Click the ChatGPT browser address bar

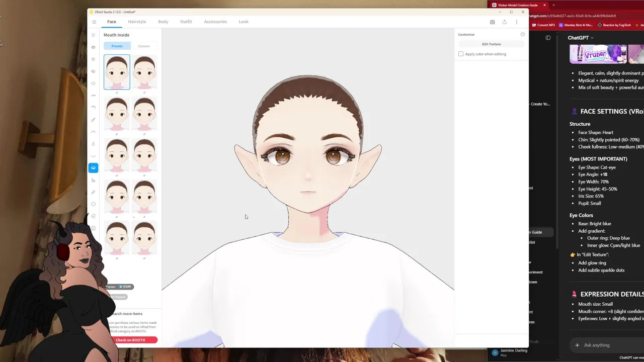point(574,16)
